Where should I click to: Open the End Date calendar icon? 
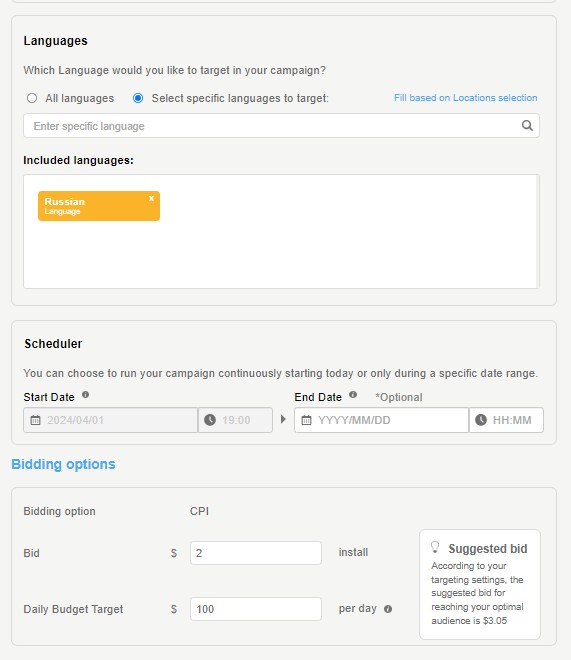306,420
